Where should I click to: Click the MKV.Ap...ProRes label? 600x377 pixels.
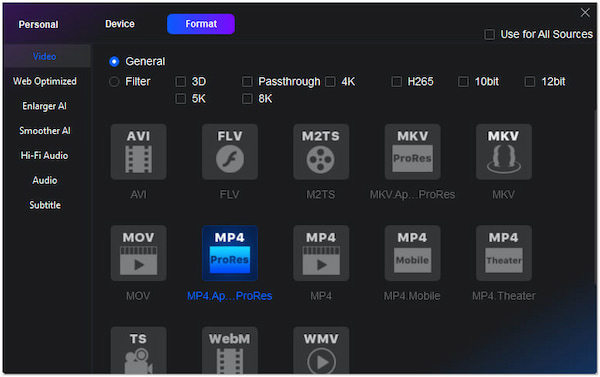click(412, 194)
